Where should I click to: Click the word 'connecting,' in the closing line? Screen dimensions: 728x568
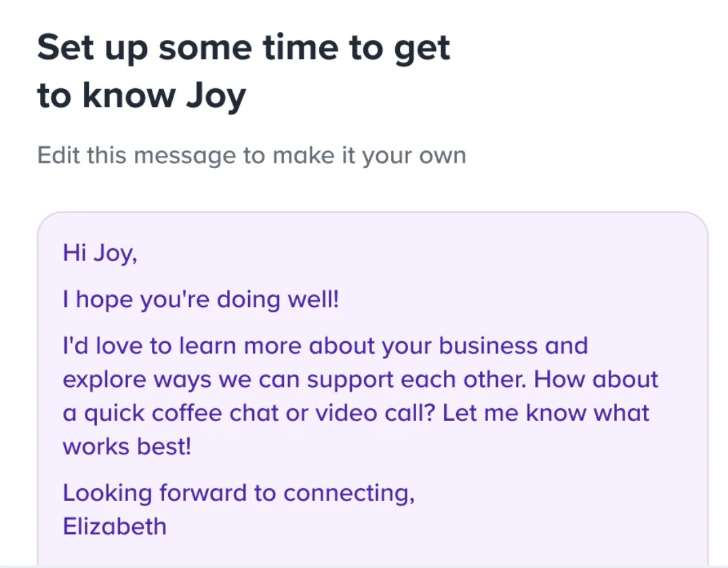[349, 493]
